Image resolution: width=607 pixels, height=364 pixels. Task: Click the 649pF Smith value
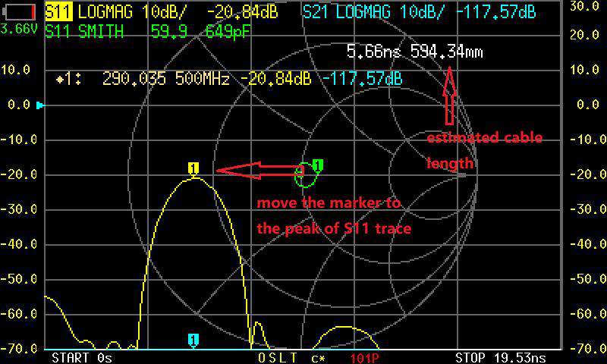(x=228, y=31)
